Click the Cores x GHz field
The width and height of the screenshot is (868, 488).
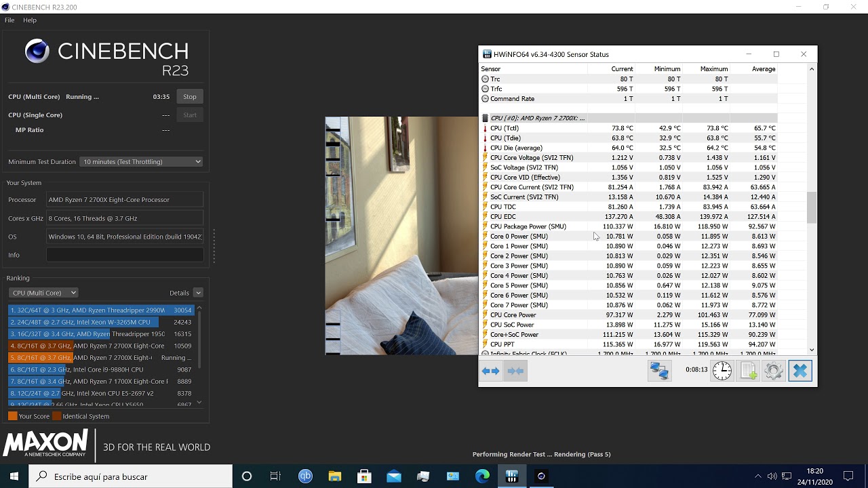tap(125, 218)
